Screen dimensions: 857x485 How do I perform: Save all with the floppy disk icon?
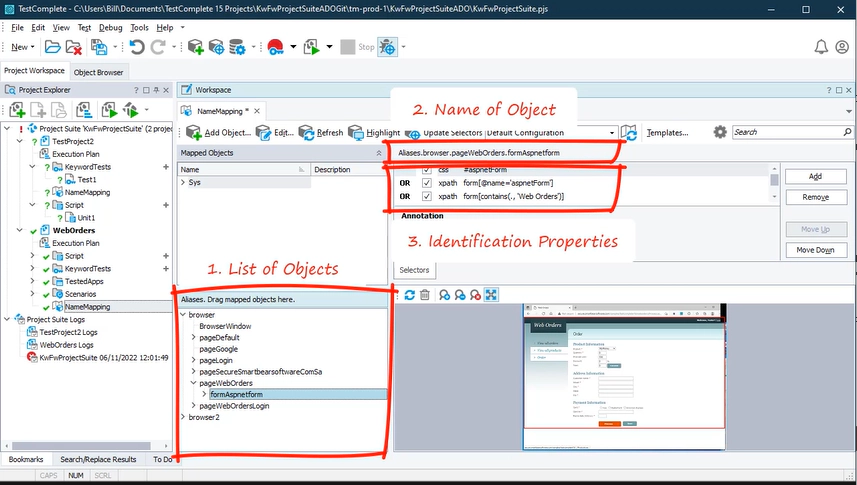99,47
